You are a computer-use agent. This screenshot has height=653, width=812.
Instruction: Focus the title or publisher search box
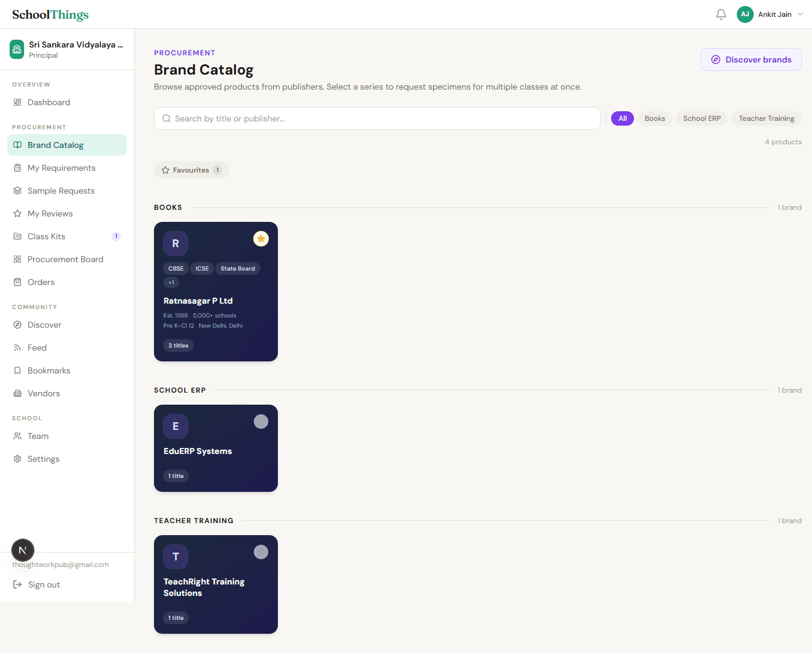coord(377,118)
